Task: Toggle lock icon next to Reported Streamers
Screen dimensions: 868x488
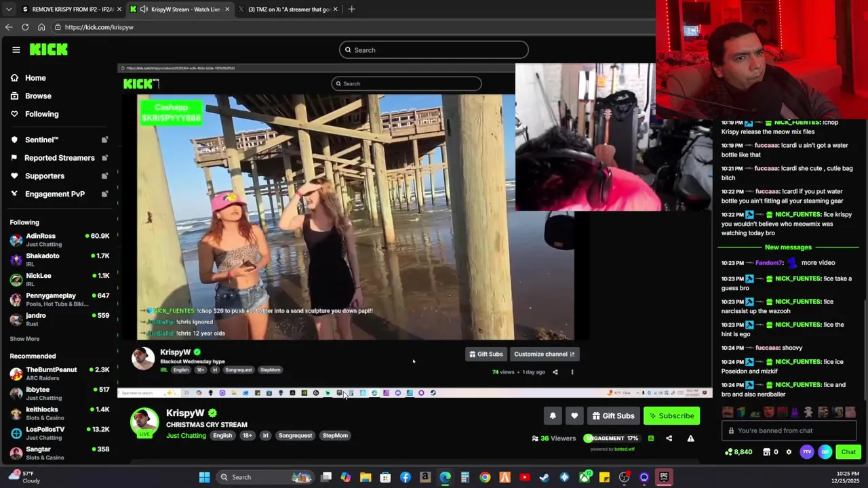Action: click(x=104, y=158)
